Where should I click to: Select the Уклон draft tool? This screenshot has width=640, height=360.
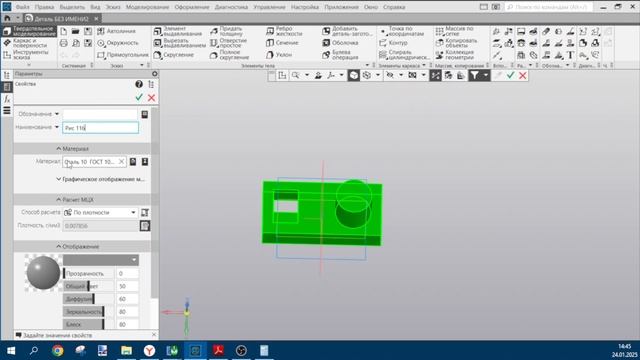coord(279,55)
